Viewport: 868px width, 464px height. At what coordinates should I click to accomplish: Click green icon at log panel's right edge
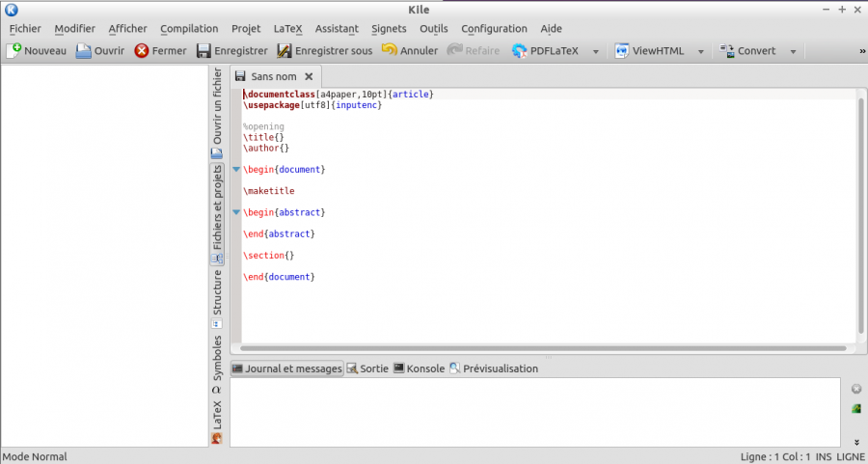(x=856, y=409)
